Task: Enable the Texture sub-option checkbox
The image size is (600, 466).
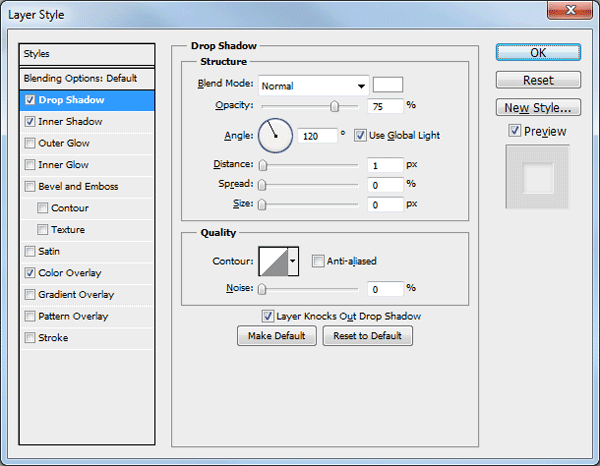Action: [x=42, y=230]
